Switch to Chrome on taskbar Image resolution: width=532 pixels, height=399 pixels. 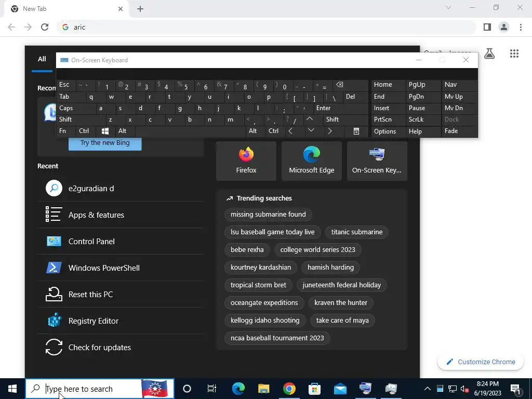[x=289, y=389]
